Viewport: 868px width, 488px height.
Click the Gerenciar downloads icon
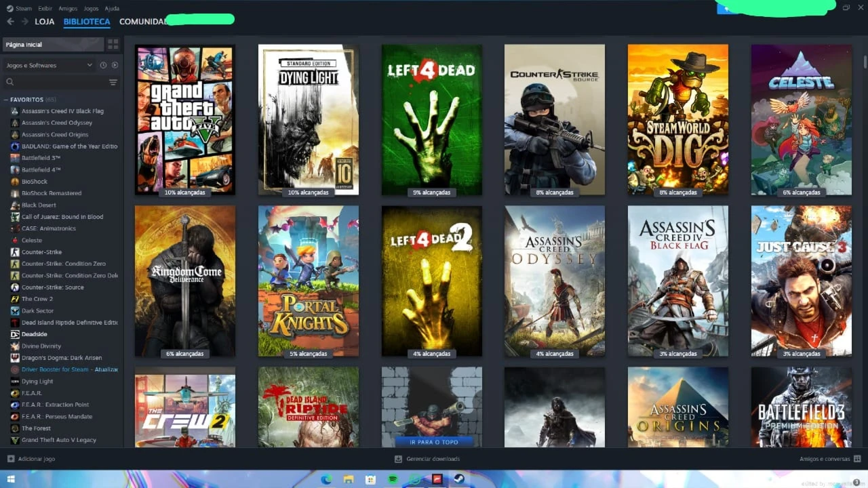(398, 459)
